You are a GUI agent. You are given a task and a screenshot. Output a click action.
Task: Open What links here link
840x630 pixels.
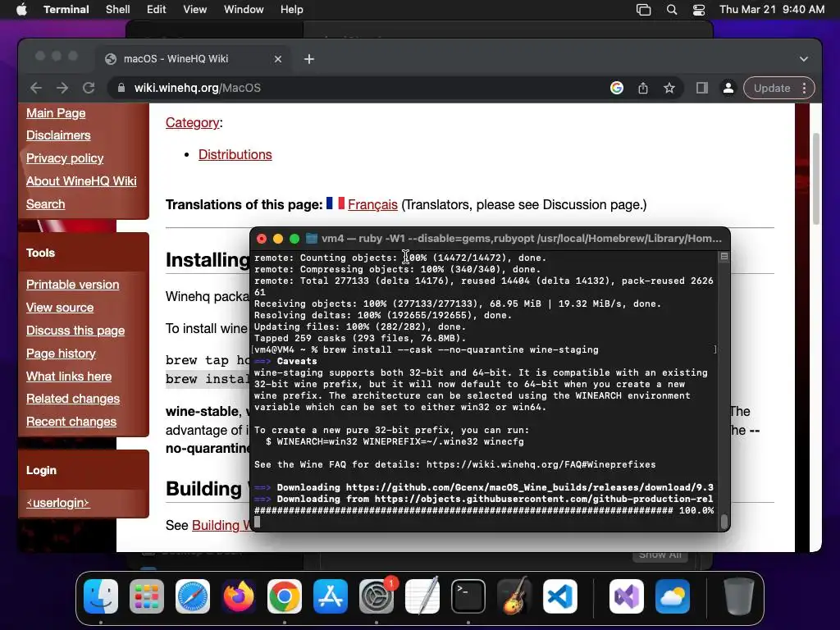point(69,377)
